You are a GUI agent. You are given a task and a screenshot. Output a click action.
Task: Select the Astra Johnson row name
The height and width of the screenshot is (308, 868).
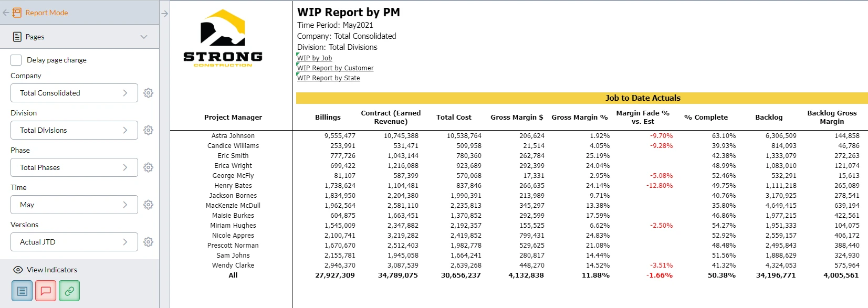233,136
